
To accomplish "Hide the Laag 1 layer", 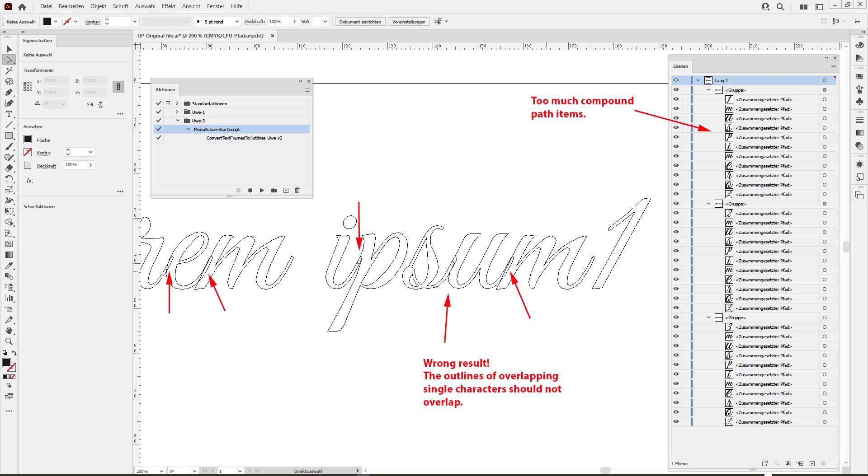I will pyautogui.click(x=676, y=80).
